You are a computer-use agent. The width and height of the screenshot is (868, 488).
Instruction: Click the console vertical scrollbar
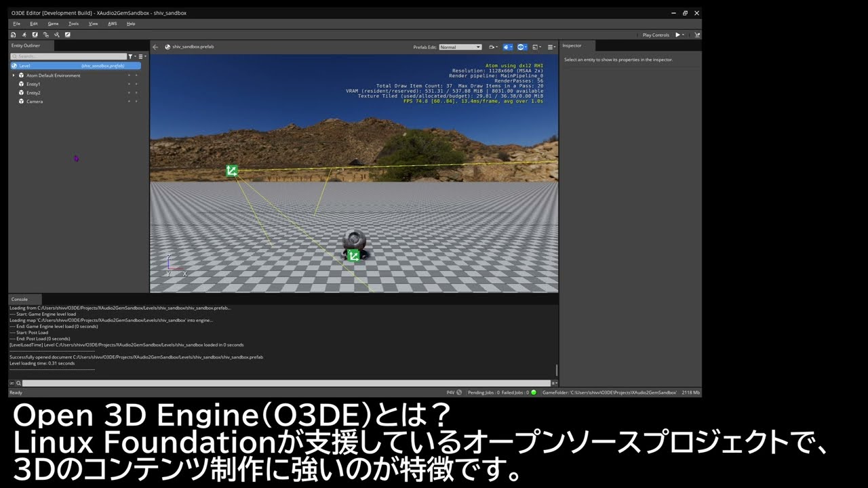557,369
